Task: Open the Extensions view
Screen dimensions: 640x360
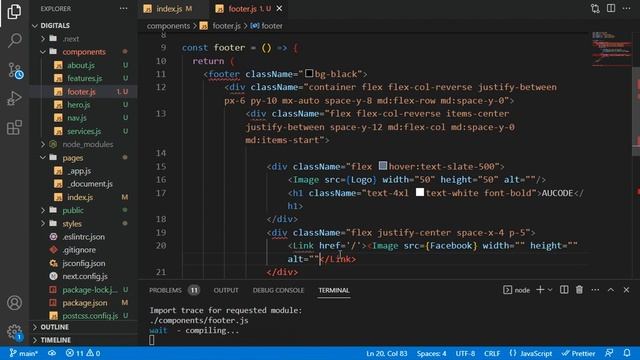Action: tap(14, 127)
